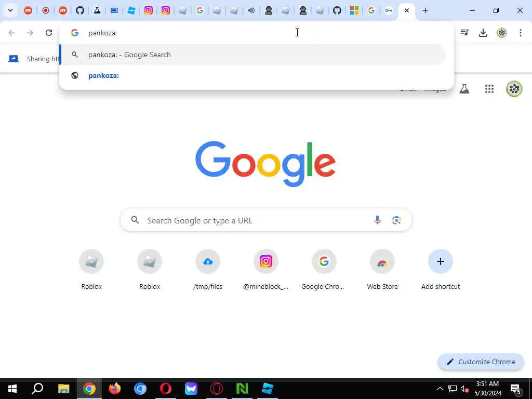The image size is (532, 399).
Task: Open the /tmp/files shortcut
Action: pos(208,270)
